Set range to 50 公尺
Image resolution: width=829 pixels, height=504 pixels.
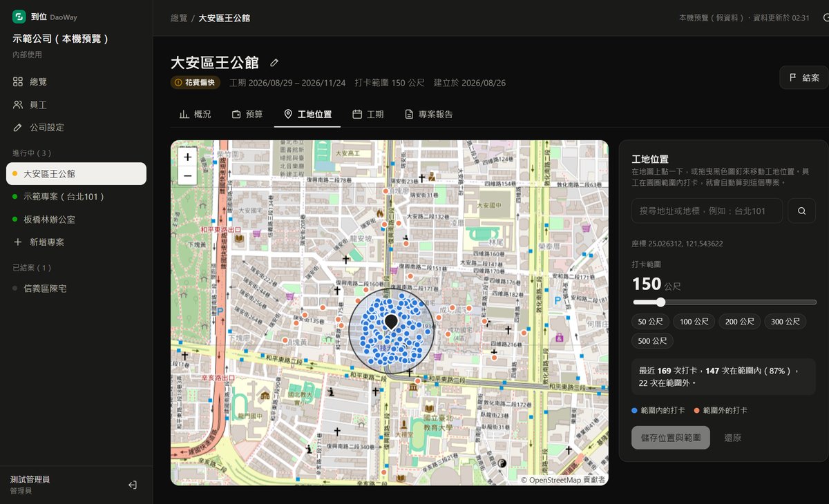point(650,322)
